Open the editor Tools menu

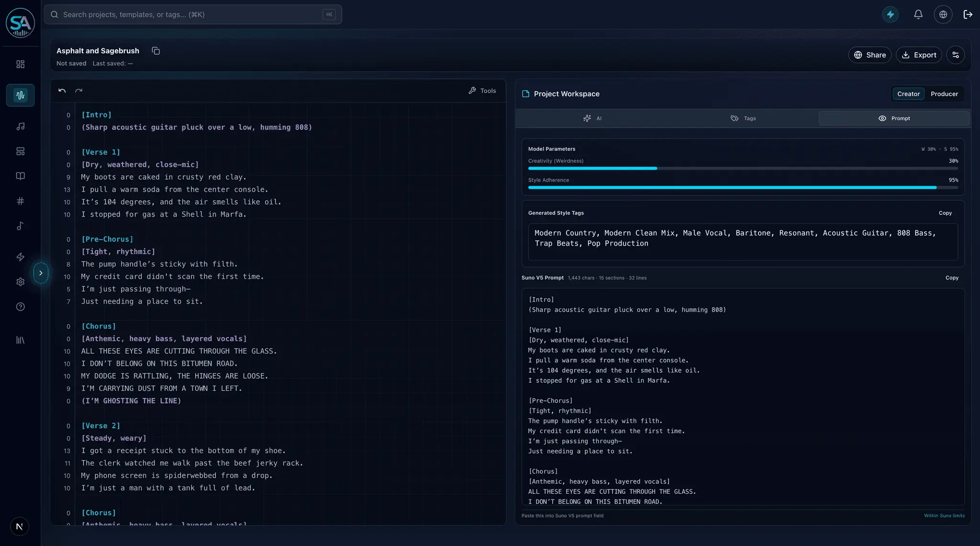[x=482, y=91]
